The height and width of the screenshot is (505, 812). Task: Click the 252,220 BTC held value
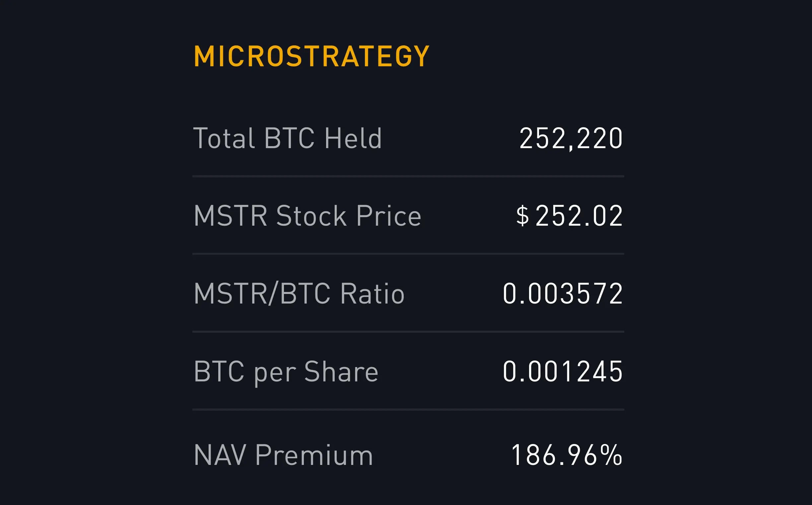click(571, 139)
